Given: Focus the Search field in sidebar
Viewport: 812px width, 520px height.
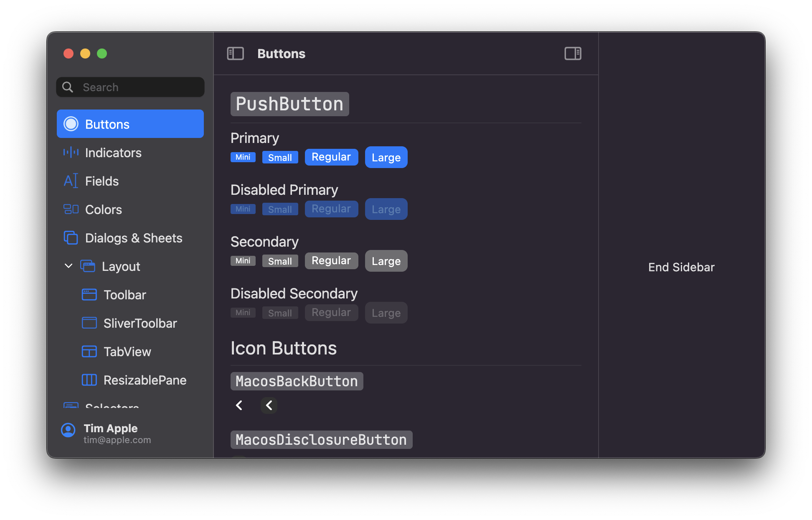Looking at the screenshot, I should 138,87.
